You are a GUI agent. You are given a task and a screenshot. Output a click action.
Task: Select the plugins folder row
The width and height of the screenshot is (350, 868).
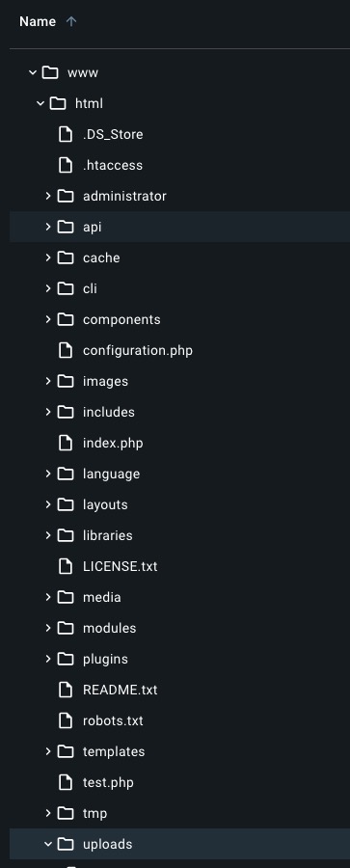180,659
